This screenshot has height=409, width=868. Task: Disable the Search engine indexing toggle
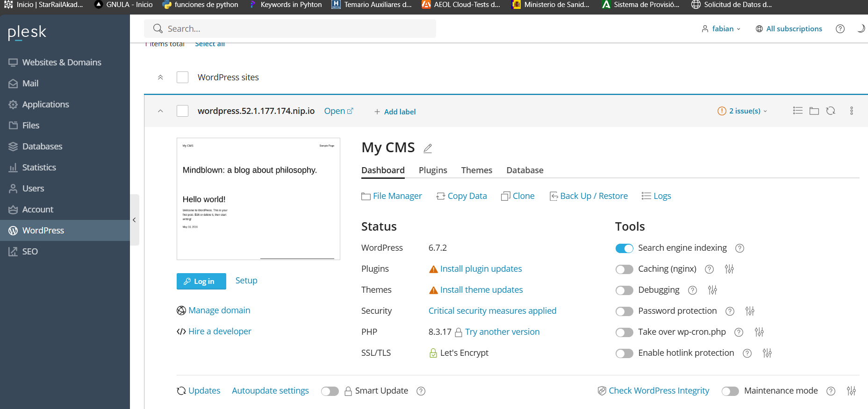point(624,248)
